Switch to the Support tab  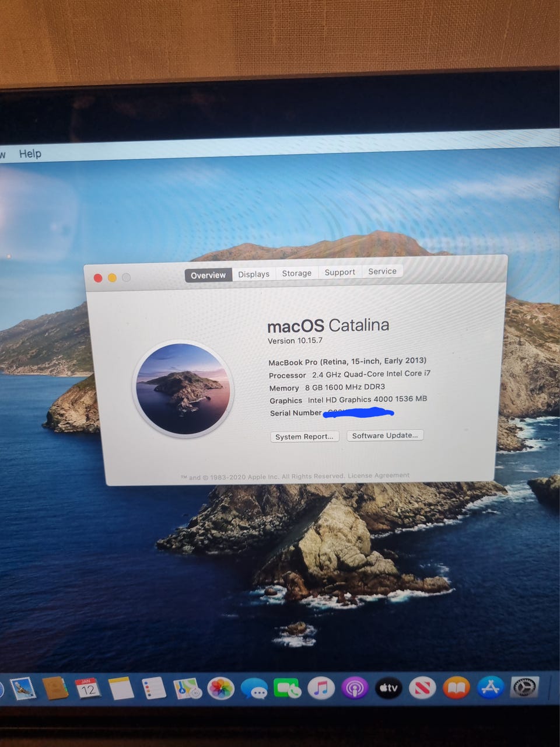[340, 272]
